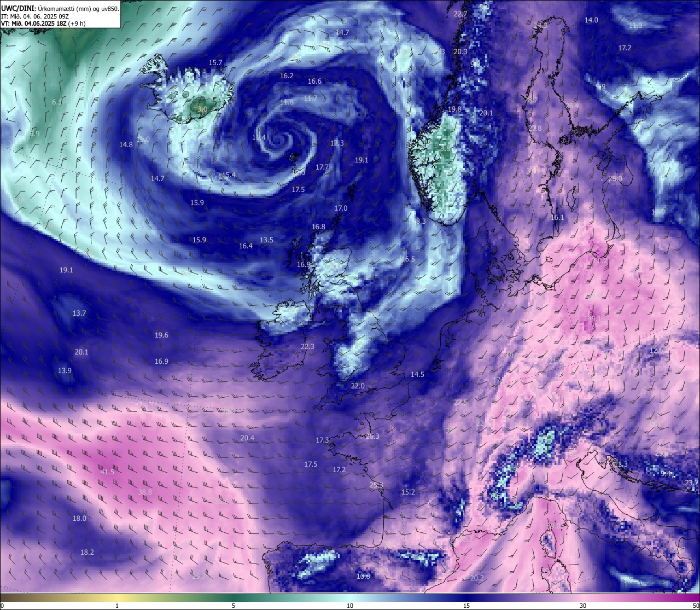
Task: Click the 18.3 value south of Norway
Action: [x=419, y=222]
